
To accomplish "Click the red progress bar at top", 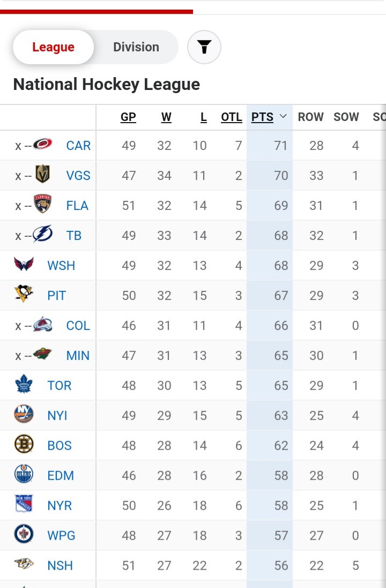I will [96, 12].
